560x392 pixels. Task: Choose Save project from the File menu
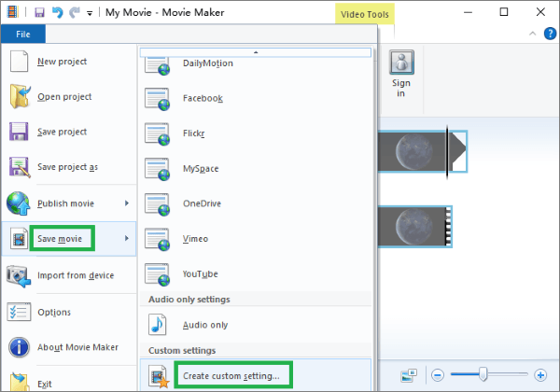63,132
